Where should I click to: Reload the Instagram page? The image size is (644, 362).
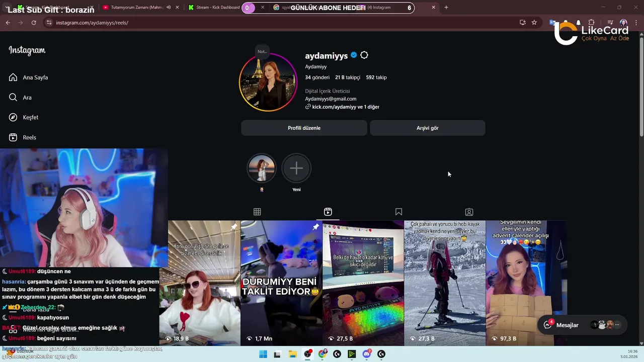tap(34, 23)
